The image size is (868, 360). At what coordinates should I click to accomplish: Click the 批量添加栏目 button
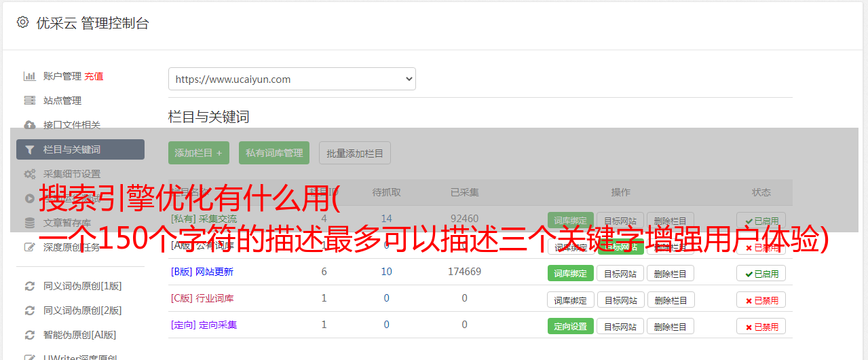[x=355, y=153]
